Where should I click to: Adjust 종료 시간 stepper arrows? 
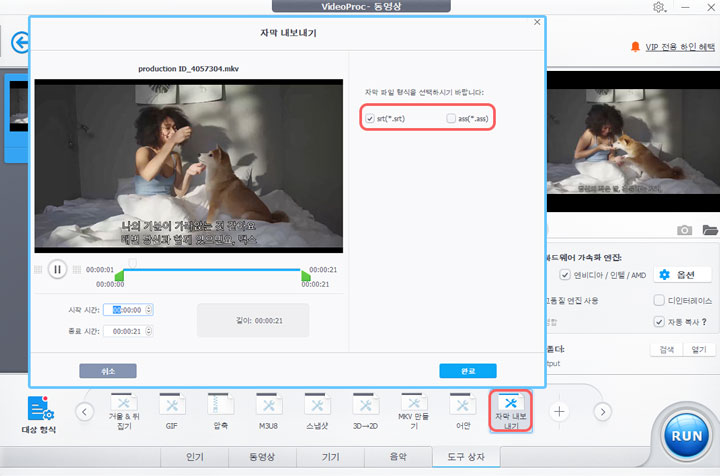pos(148,331)
